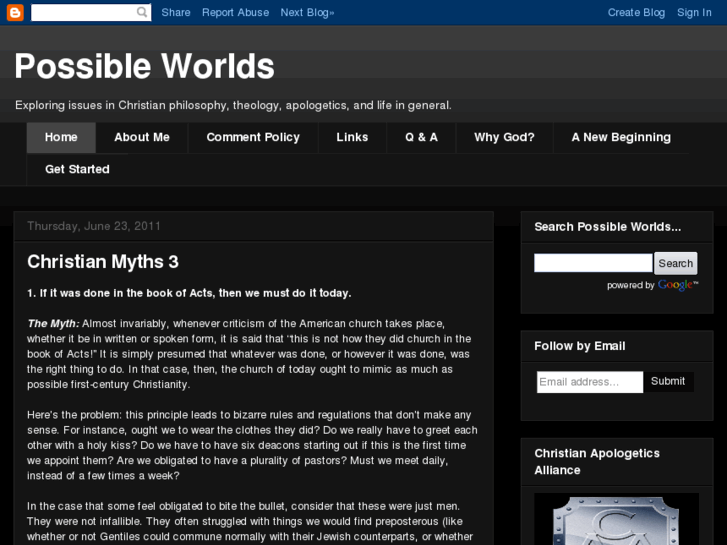Click the blog tagline starting Exploring issues
727x545 pixels.
pos(233,105)
